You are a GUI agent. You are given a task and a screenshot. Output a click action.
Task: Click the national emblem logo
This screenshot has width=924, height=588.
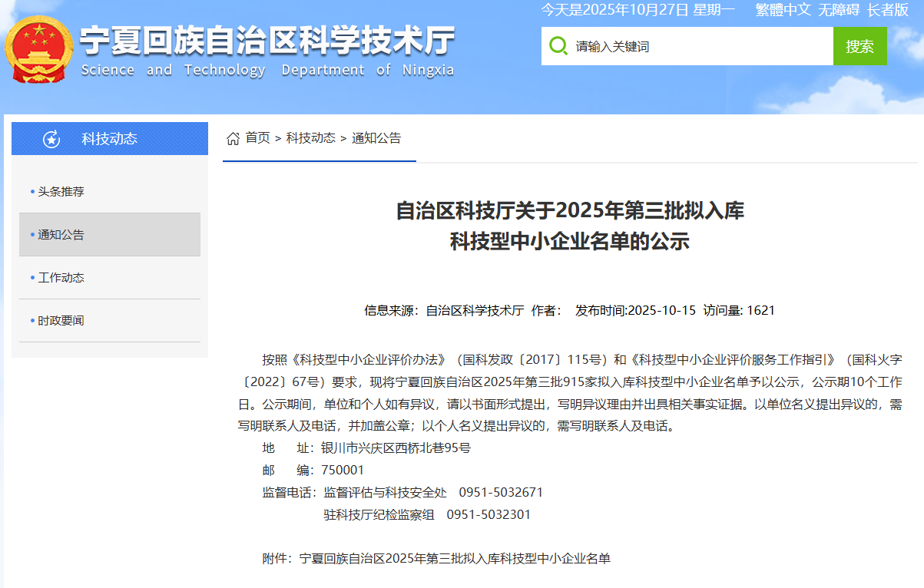point(38,51)
